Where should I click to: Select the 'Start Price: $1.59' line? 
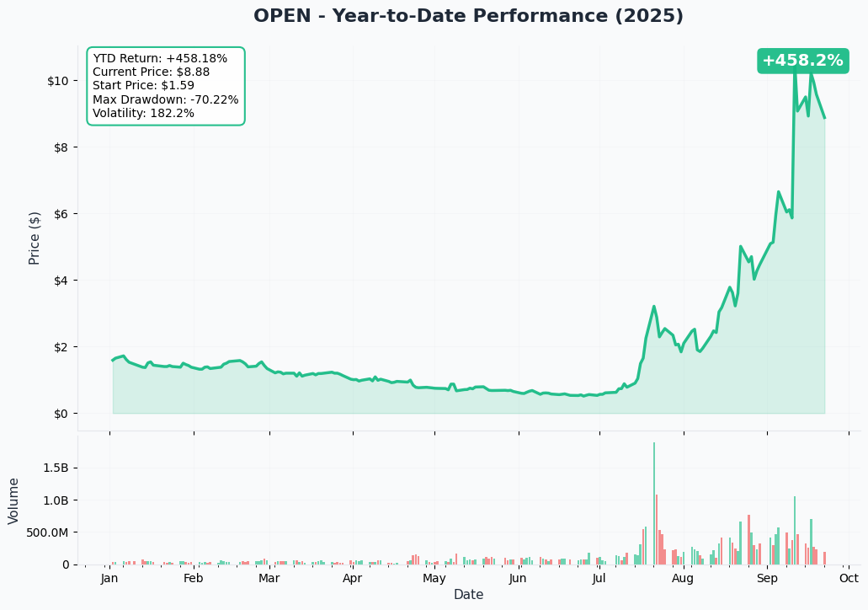(x=143, y=85)
